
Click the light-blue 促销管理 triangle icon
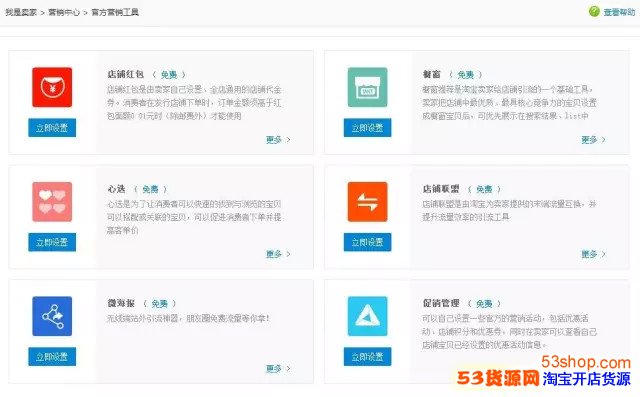(x=367, y=316)
